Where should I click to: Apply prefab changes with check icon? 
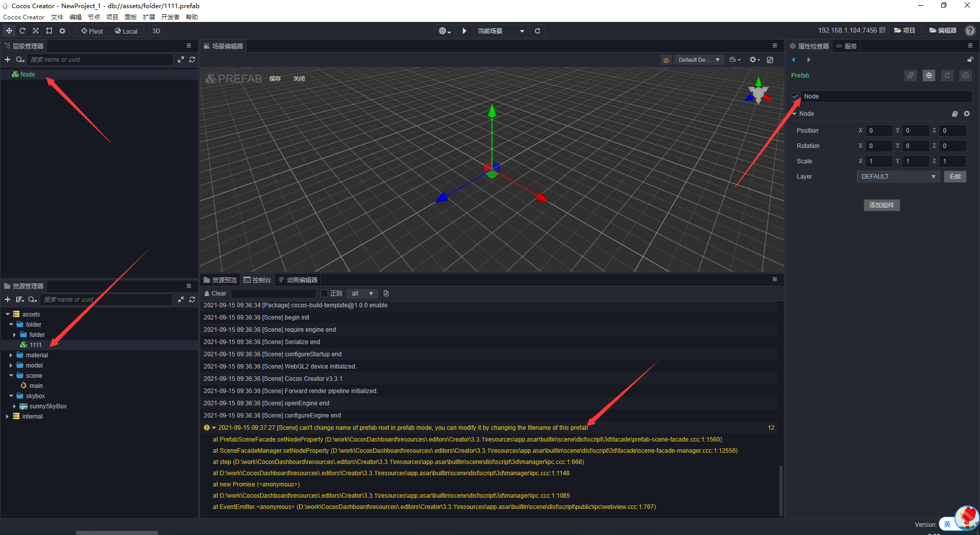966,76
